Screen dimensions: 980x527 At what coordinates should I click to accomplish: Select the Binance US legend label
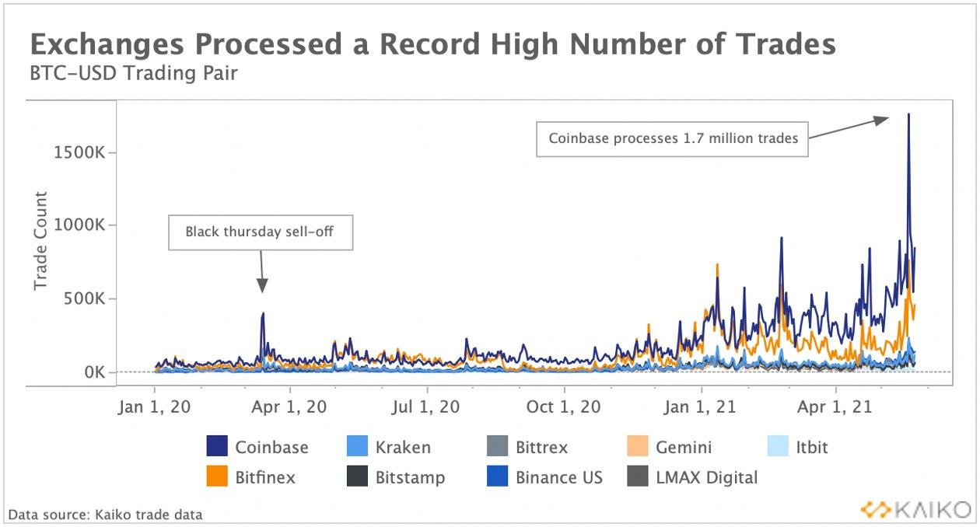point(559,477)
